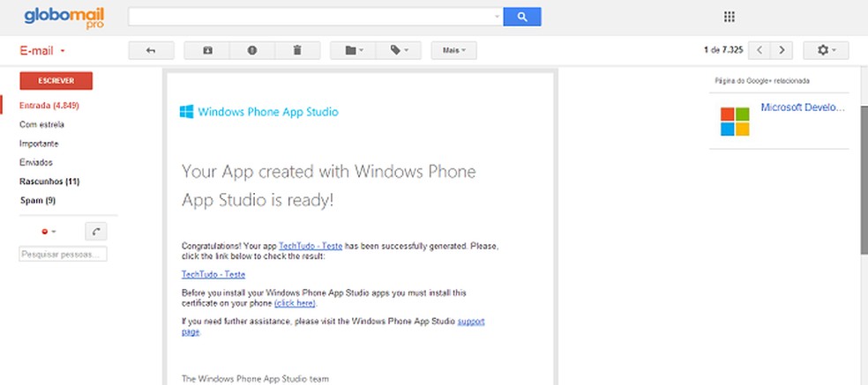This screenshot has width=868, height=385.
Task: Open TechTudo - Teste link in first paragraph
Action: click(x=311, y=246)
